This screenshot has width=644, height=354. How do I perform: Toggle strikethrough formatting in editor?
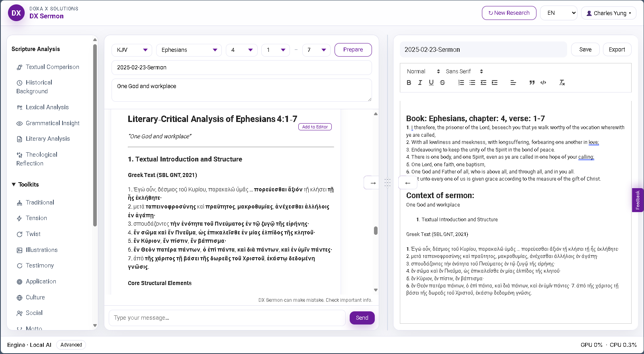coord(442,83)
